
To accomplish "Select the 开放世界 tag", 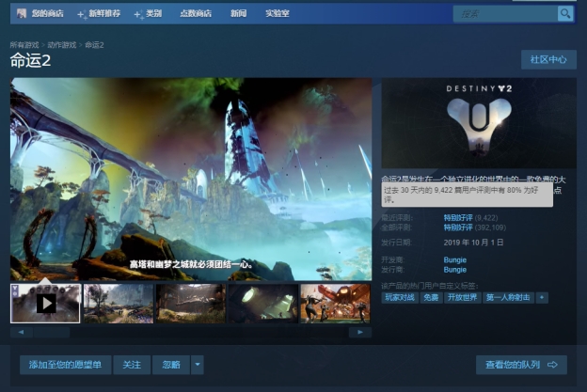I will 462,298.
